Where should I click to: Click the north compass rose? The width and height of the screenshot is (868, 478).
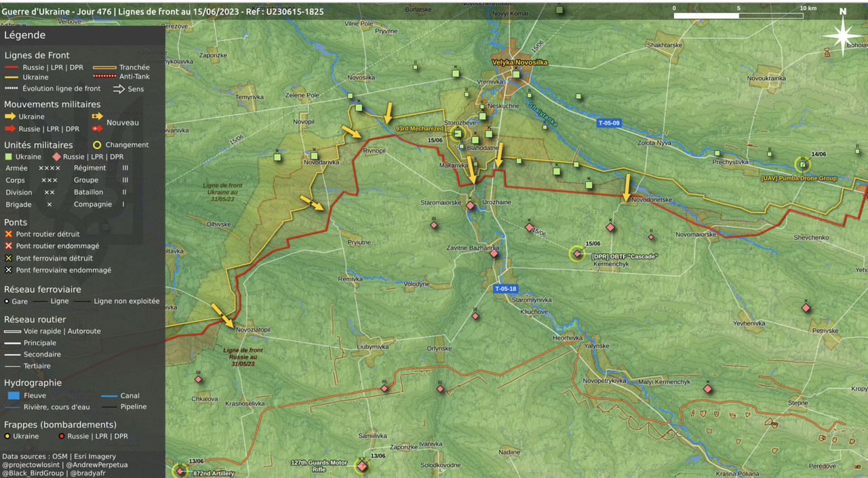(843, 35)
